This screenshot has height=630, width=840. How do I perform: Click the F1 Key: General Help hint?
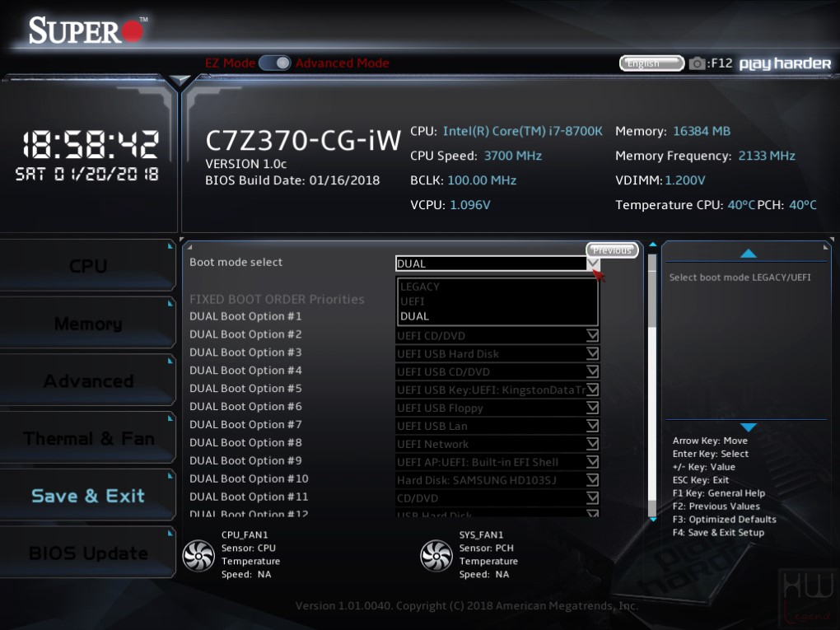pyautogui.click(x=719, y=492)
